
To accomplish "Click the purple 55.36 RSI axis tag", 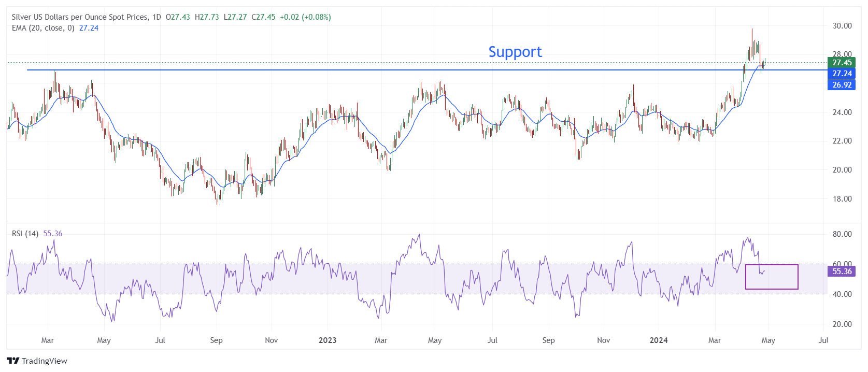I will (x=842, y=271).
